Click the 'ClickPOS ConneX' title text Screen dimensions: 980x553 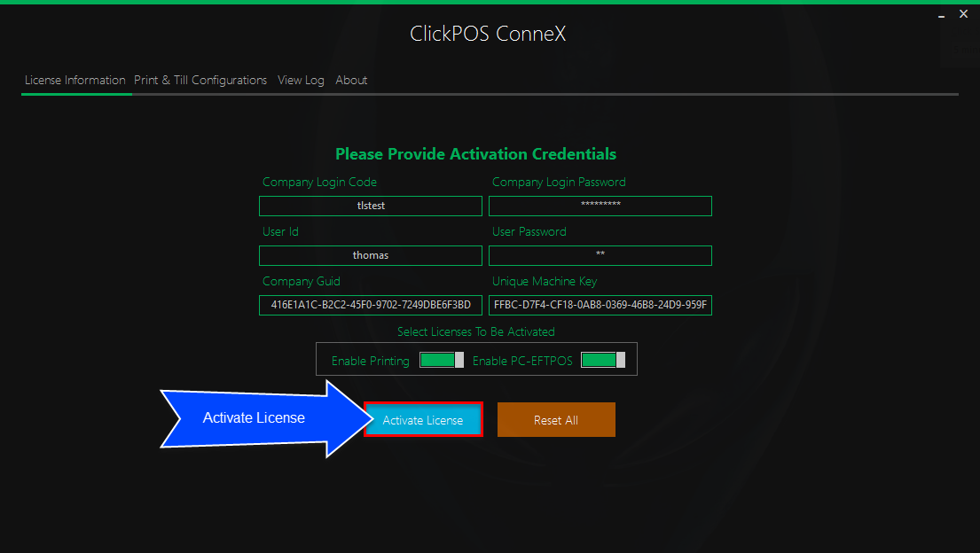[x=488, y=33]
